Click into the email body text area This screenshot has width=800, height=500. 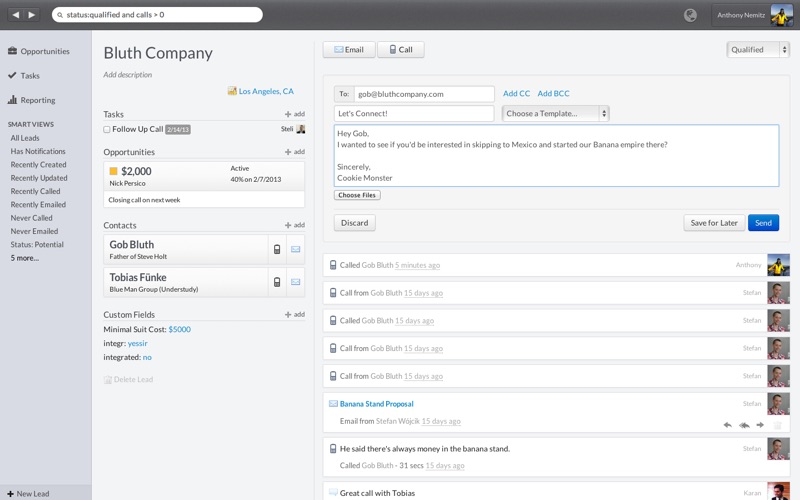coord(556,156)
